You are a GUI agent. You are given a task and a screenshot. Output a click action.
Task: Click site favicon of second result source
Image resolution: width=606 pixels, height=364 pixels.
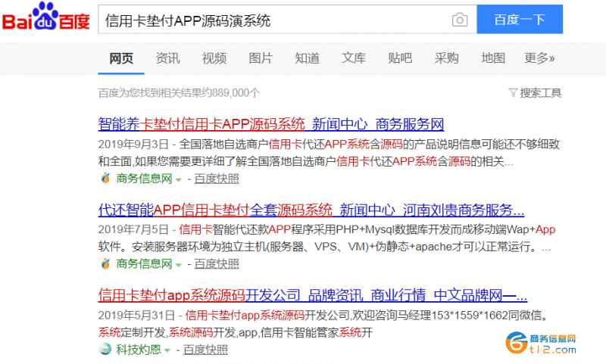(105, 263)
